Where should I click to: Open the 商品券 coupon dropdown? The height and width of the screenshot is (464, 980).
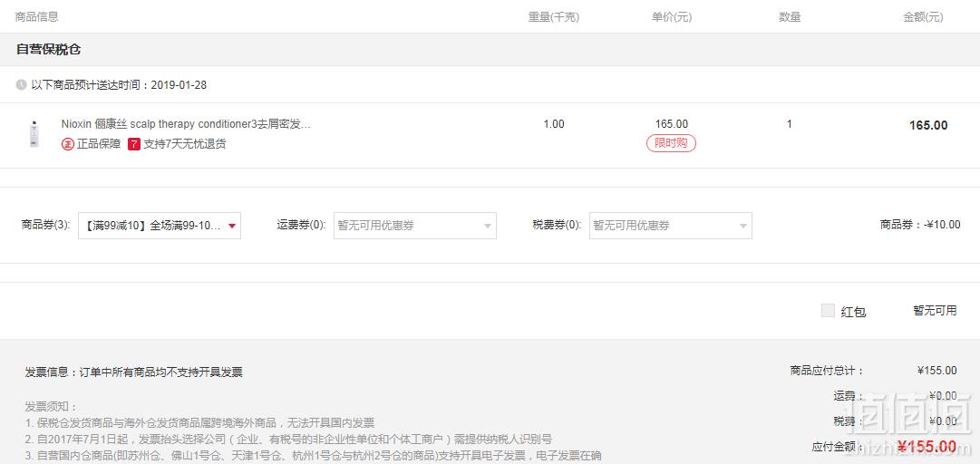pyautogui.click(x=160, y=226)
